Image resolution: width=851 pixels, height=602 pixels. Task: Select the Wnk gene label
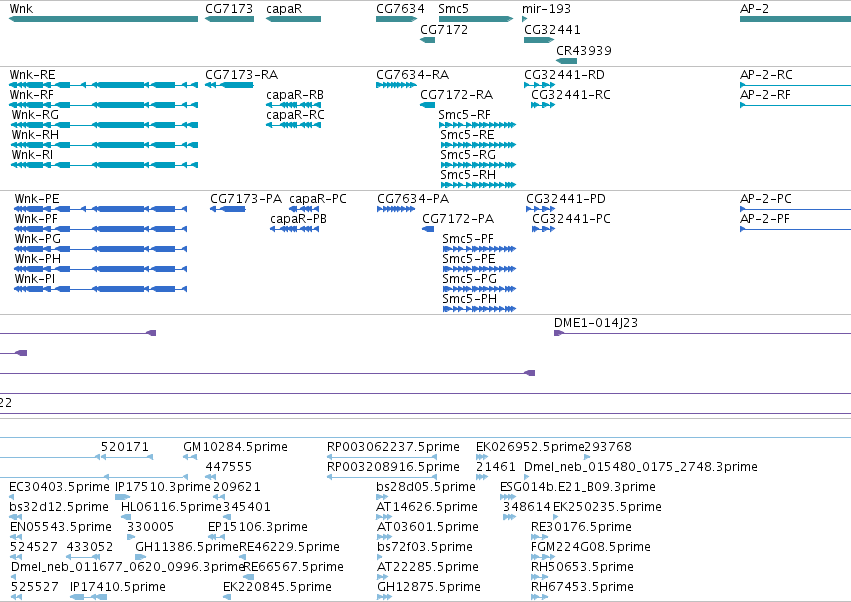tap(21, 9)
